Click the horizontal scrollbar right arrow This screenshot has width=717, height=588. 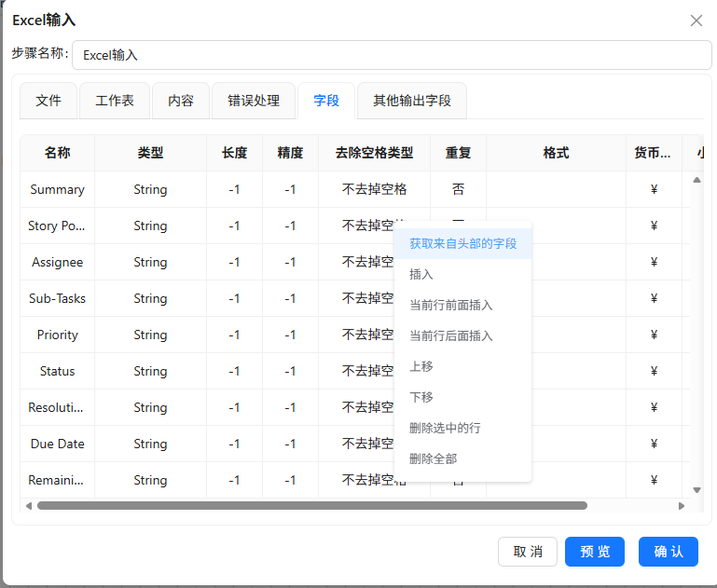[x=682, y=506]
